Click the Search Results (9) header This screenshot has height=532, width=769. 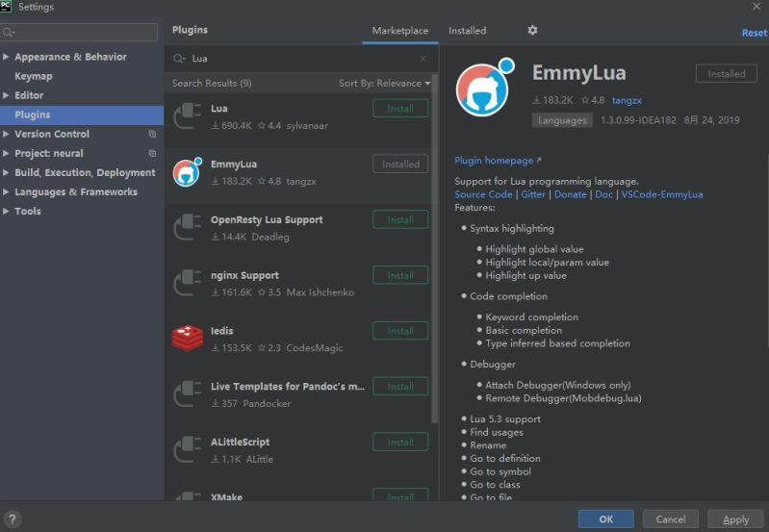212,84
